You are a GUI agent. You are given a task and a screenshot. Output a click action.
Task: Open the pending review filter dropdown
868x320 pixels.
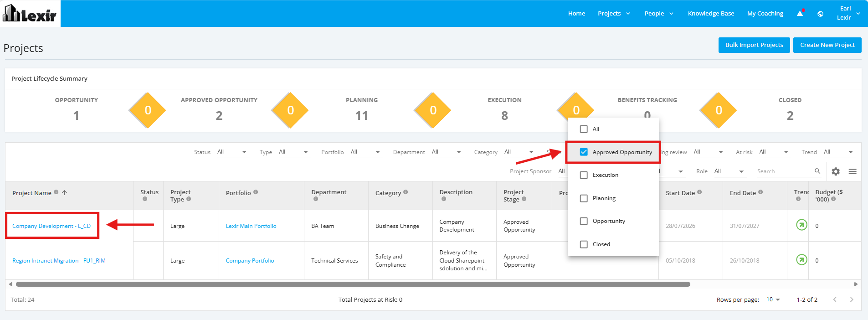point(709,152)
